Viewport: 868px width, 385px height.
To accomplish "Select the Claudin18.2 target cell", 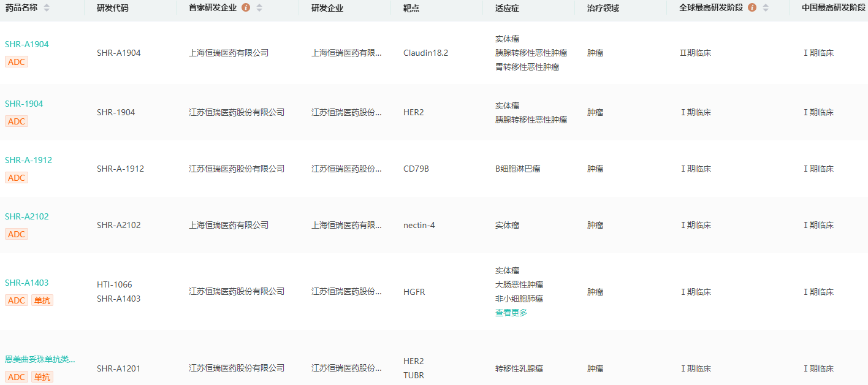I will coord(425,53).
